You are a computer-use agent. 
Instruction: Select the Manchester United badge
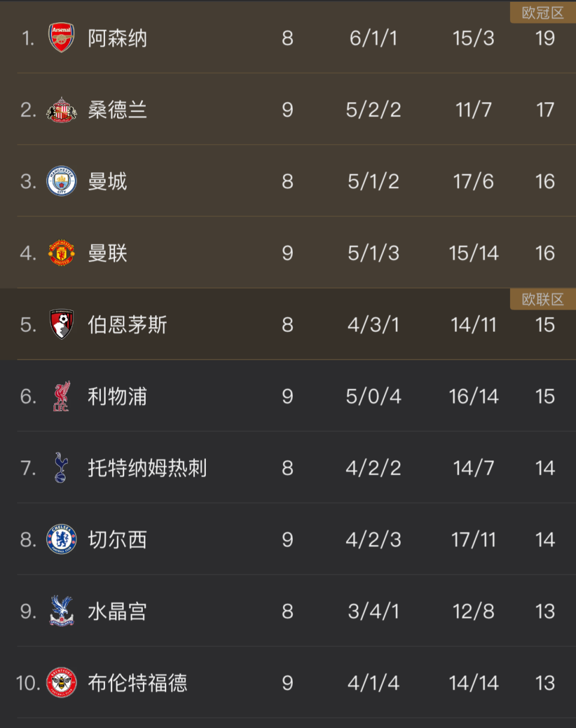(61, 253)
